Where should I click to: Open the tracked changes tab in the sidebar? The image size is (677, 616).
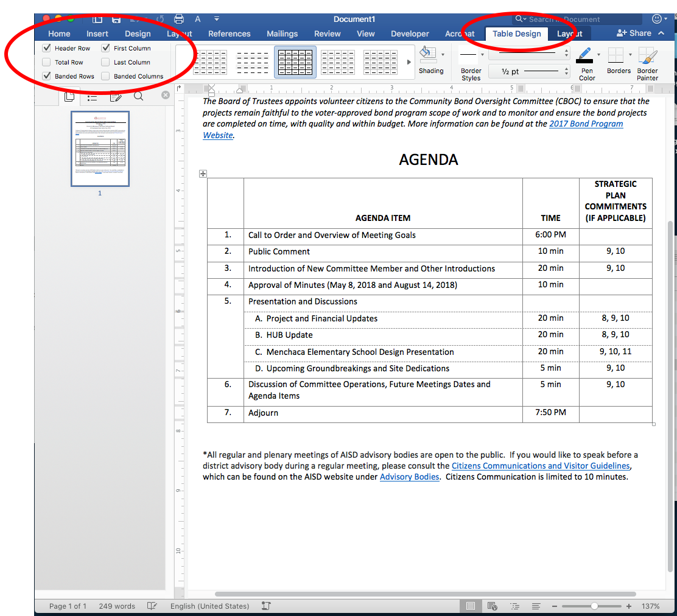(115, 96)
